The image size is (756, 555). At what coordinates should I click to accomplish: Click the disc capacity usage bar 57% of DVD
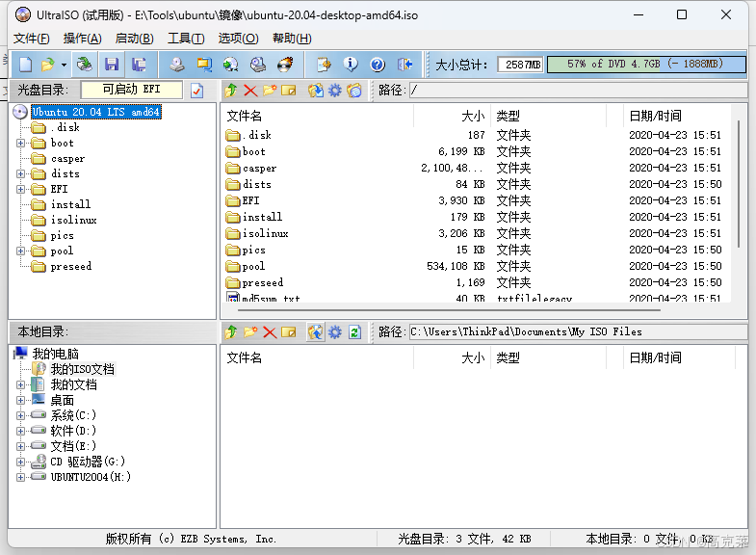[x=646, y=65]
